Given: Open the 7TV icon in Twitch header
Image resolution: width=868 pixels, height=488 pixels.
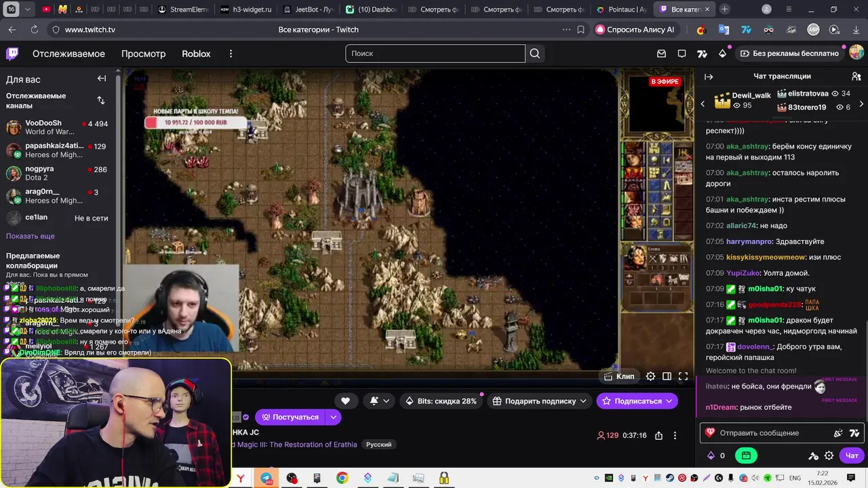Looking at the screenshot, I should pos(703,54).
